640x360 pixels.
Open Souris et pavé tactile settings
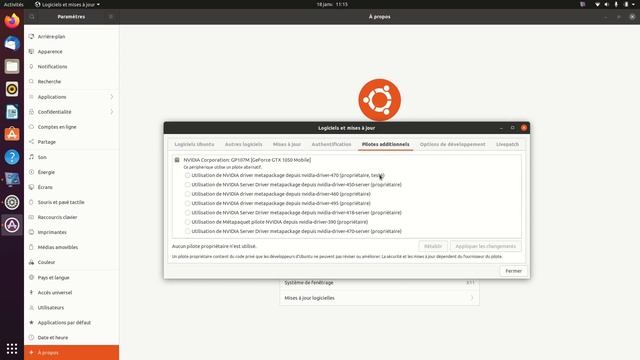[x=71, y=202]
